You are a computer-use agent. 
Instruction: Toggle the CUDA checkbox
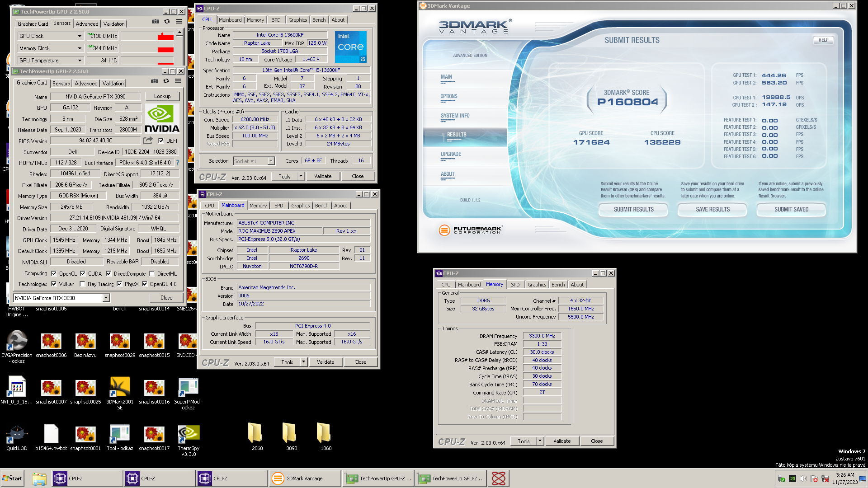[83, 273]
